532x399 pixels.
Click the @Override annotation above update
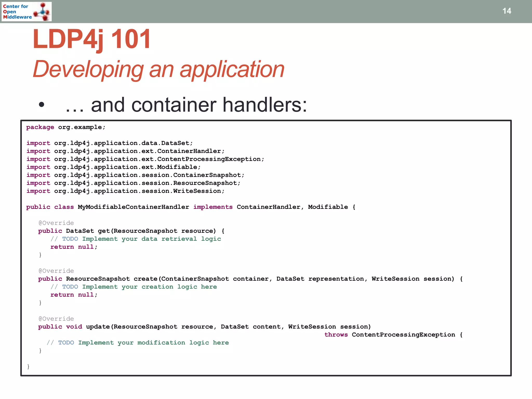pos(56,319)
